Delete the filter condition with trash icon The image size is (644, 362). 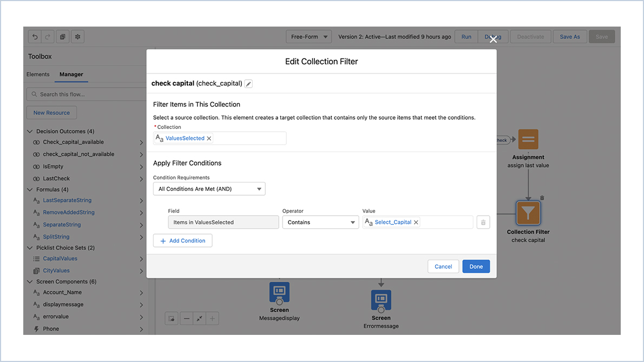483,222
